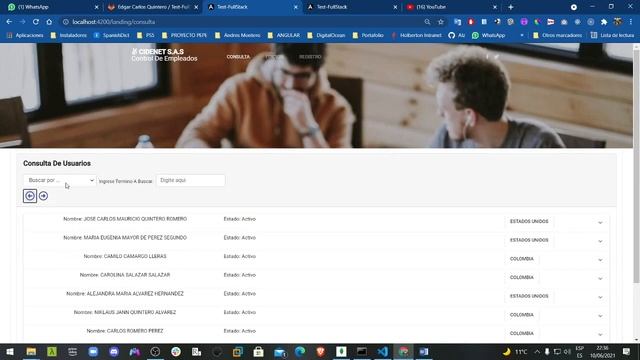Select name Carolina Salazar Salazar

coord(125,275)
